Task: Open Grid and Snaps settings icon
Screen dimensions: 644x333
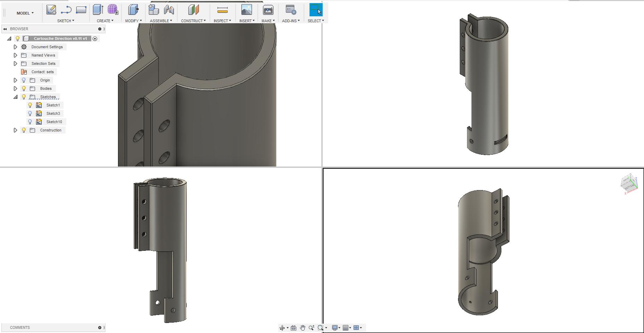Action: coord(346,328)
